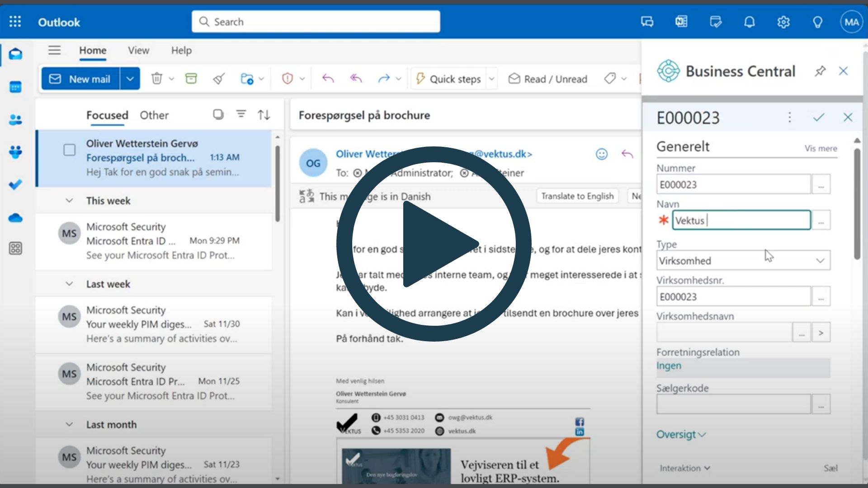The height and width of the screenshot is (488, 868).
Task: Click the Report shield icon
Action: [x=287, y=79]
